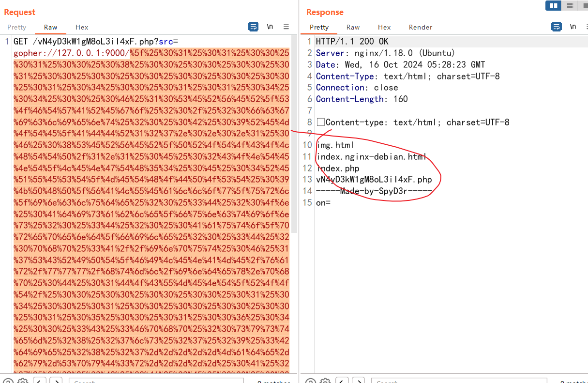The height and width of the screenshot is (383, 588).
Task: Click the GET request line in Request editor
Action: click(x=96, y=42)
